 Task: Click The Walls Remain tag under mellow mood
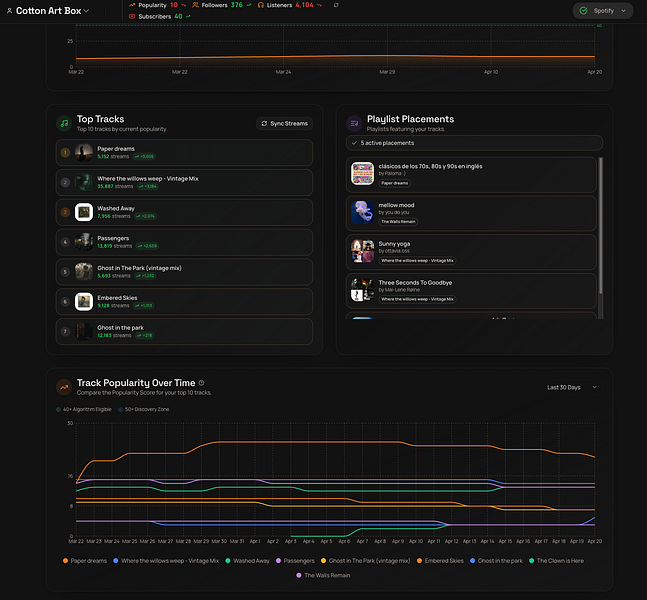point(398,222)
